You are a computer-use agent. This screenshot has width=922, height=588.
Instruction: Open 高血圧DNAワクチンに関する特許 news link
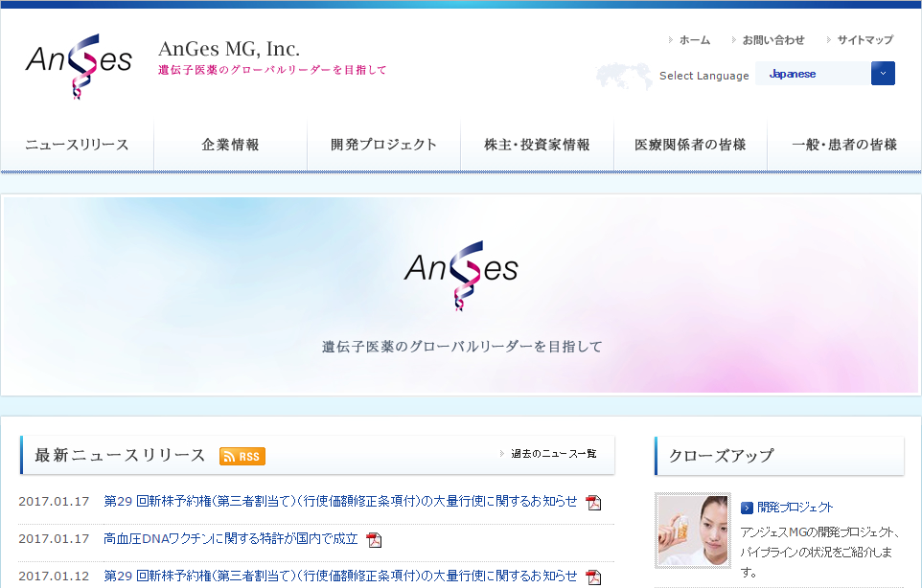click(x=230, y=538)
